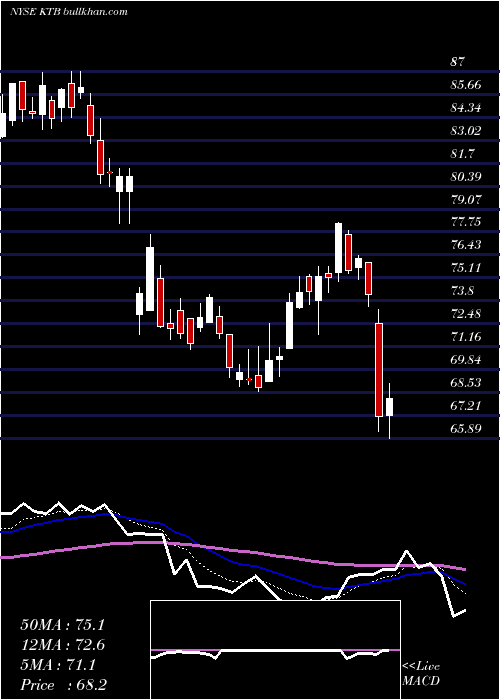Select the 83.02 price axis label
Screen dimensions: 500x700
[x=467, y=130]
